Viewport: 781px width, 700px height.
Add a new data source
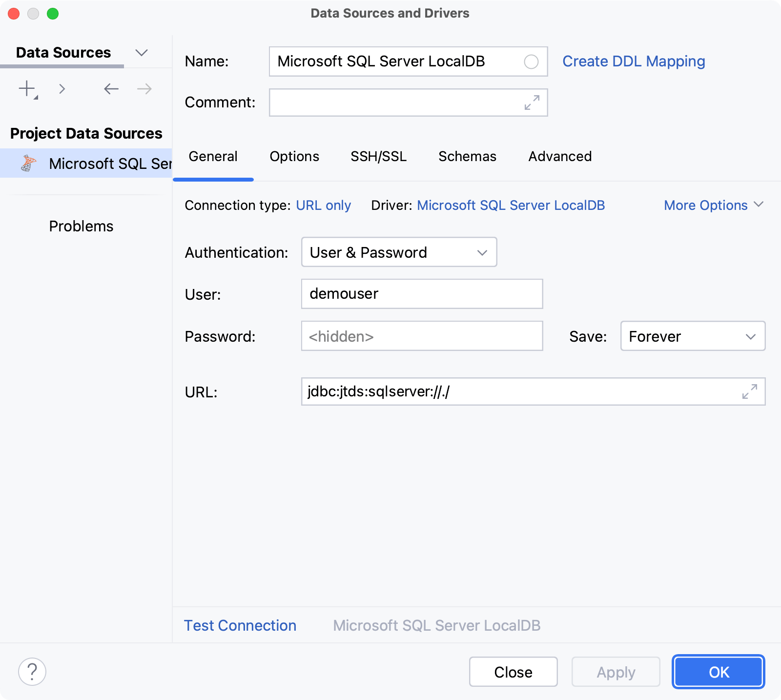click(26, 89)
